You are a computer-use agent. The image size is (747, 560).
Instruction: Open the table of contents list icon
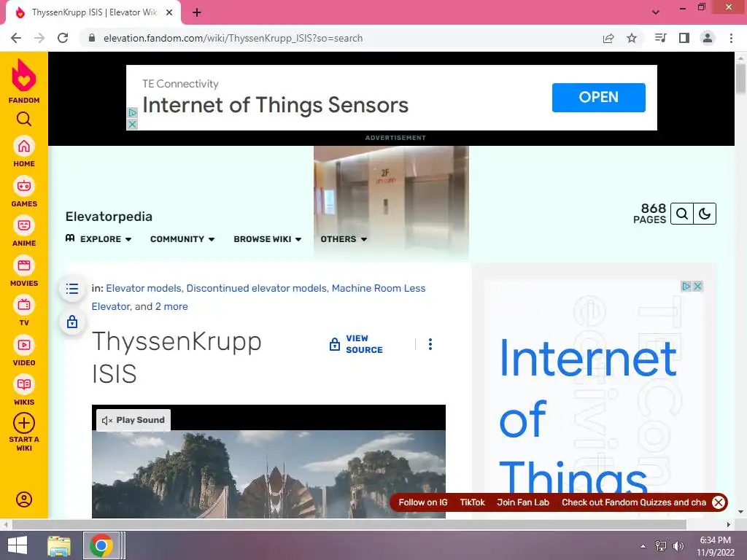[x=72, y=289]
